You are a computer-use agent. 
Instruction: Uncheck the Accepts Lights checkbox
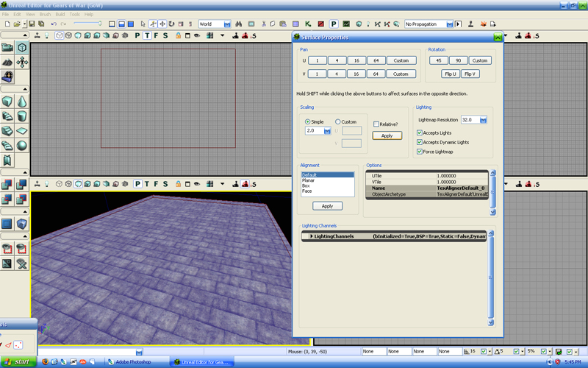(x=420, y=132)
